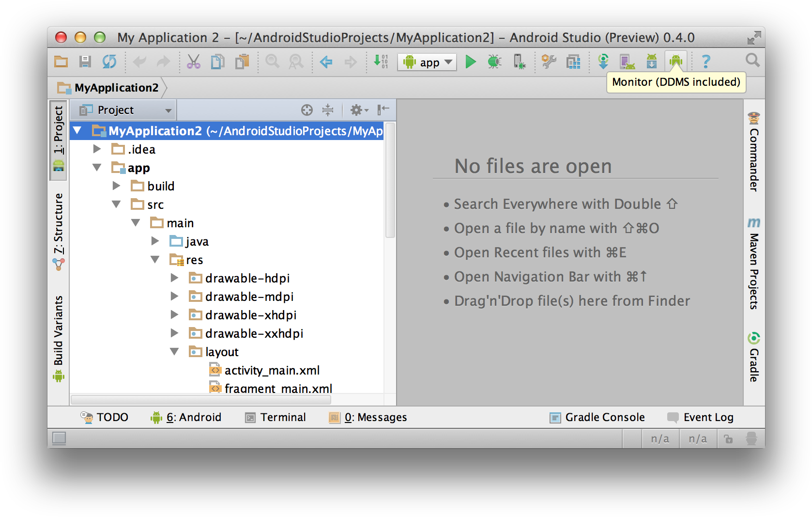Collapse the MyApplication2 project root node
The image size is (812, 517).
pos(78,130)
